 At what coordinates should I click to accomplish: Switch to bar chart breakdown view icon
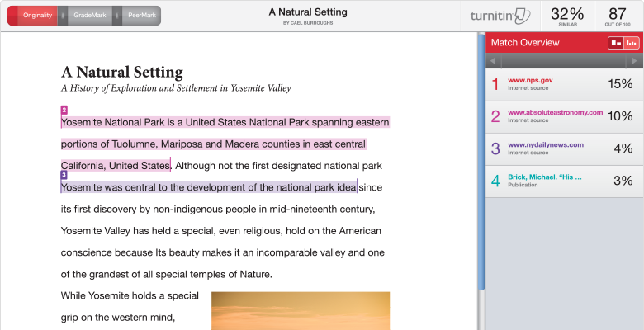click(x=631, y=43)
